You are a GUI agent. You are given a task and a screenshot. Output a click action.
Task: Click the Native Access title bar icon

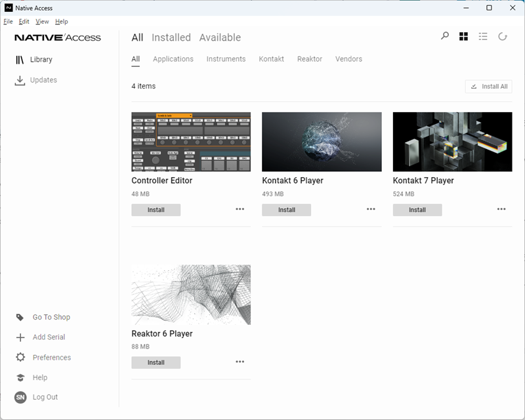coord(9,8)
